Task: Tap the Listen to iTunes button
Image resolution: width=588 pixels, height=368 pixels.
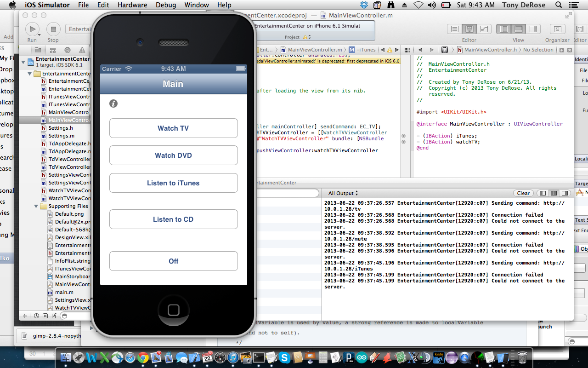Action: pos(173,183)
